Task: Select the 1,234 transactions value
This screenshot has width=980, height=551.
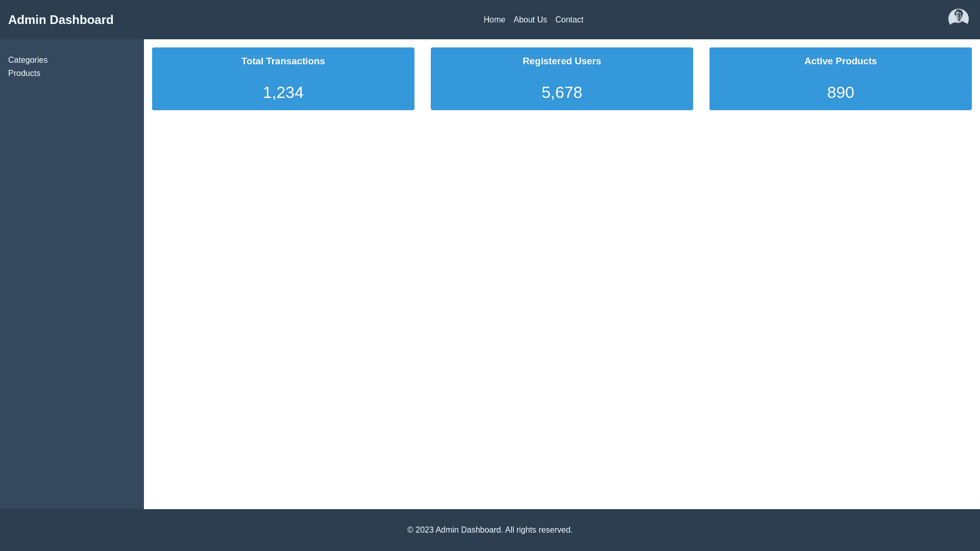Action: pos(283,92)
